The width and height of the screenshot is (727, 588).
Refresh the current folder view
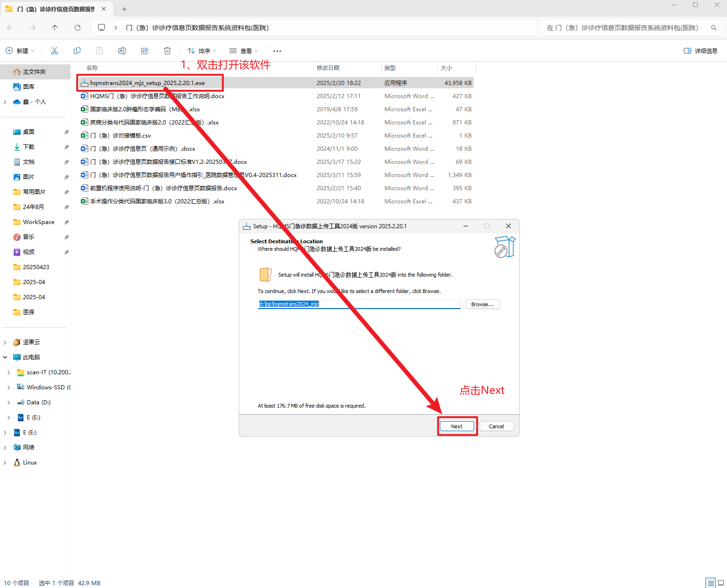pyautogui.click(x=78, y=28)
